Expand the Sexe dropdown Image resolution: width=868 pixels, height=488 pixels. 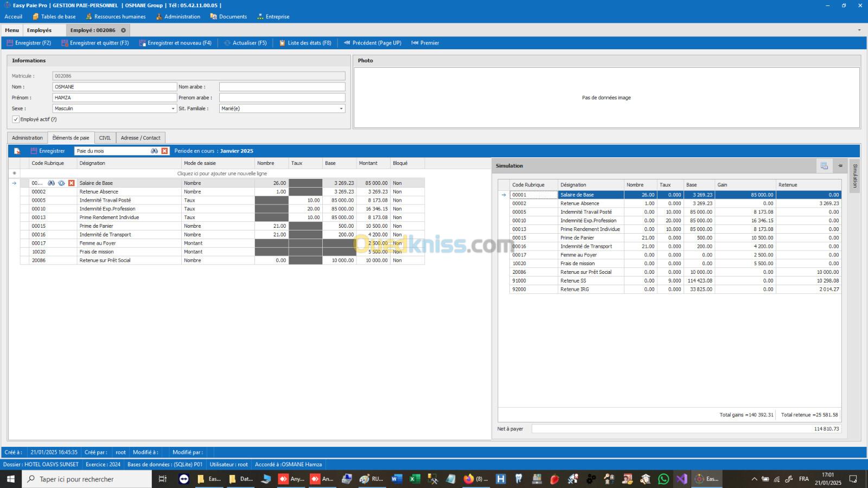[x=173, y=108]
